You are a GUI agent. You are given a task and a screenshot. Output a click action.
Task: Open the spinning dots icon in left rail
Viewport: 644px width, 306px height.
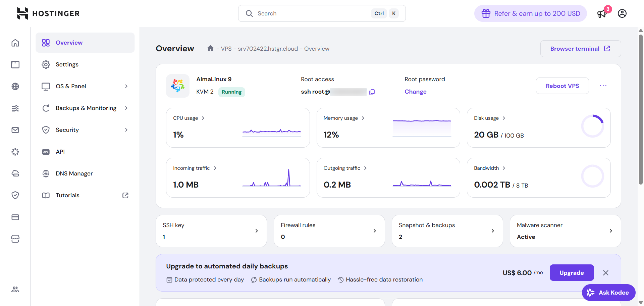(15, 152)
